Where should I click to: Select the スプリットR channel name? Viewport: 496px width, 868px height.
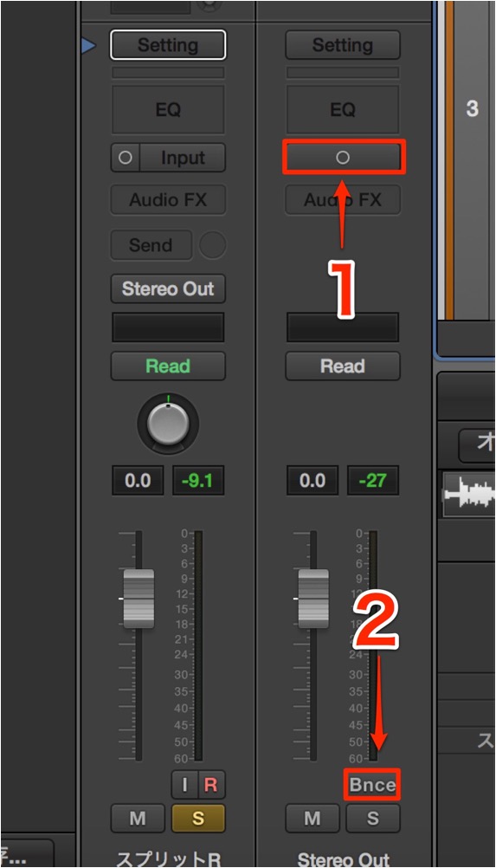168,858
